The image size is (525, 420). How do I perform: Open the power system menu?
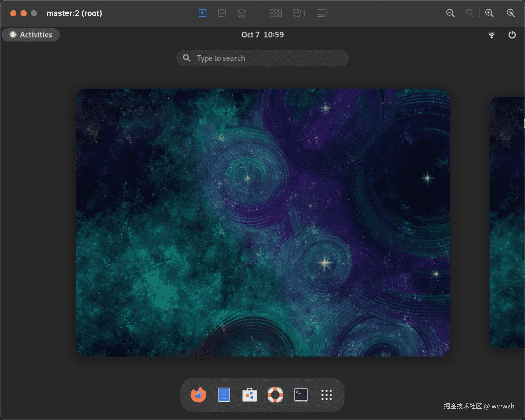[x=512, y=35]
